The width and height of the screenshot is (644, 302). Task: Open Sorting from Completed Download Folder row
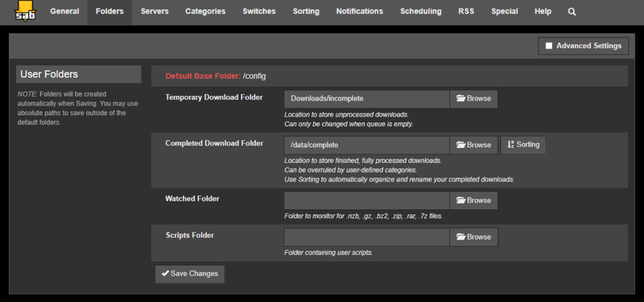pos(523,145)
